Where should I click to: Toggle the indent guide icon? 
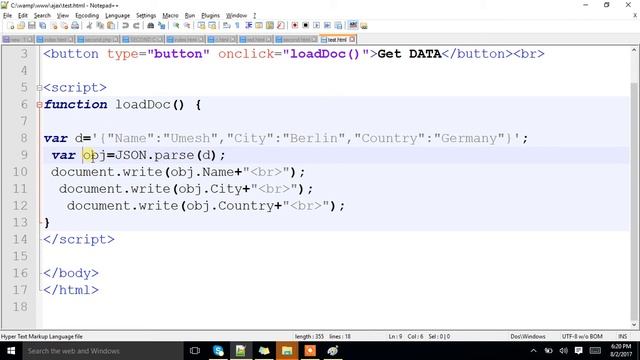(248, 25)
